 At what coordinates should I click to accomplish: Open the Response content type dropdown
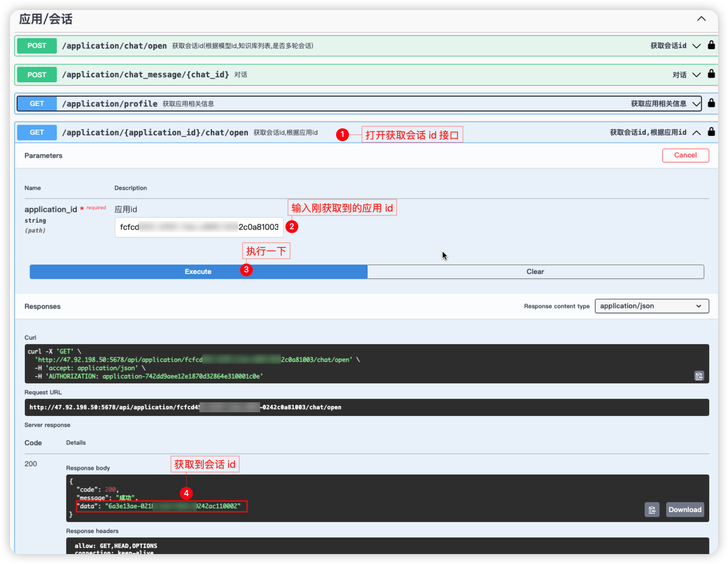(x=651, y=305)
